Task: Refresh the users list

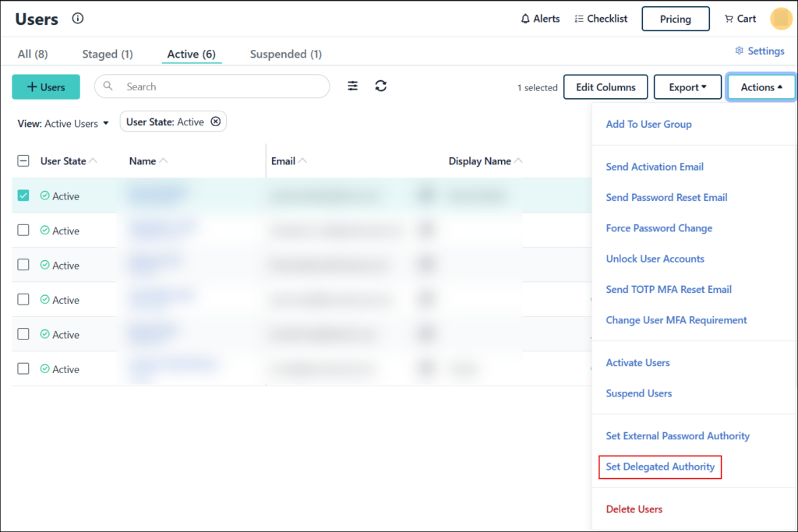Action: tap(380, 86)
